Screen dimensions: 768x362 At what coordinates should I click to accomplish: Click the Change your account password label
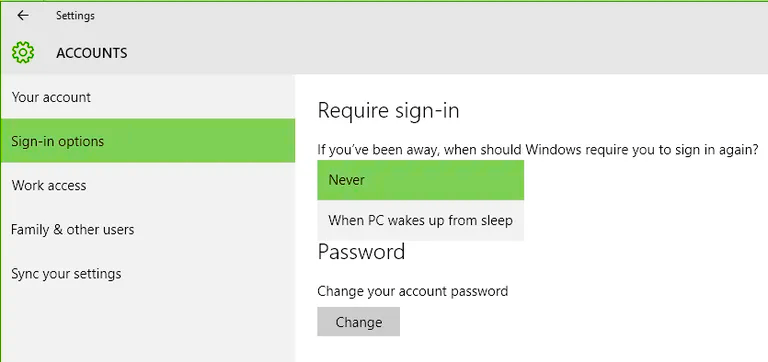click(x=412, y=291)
